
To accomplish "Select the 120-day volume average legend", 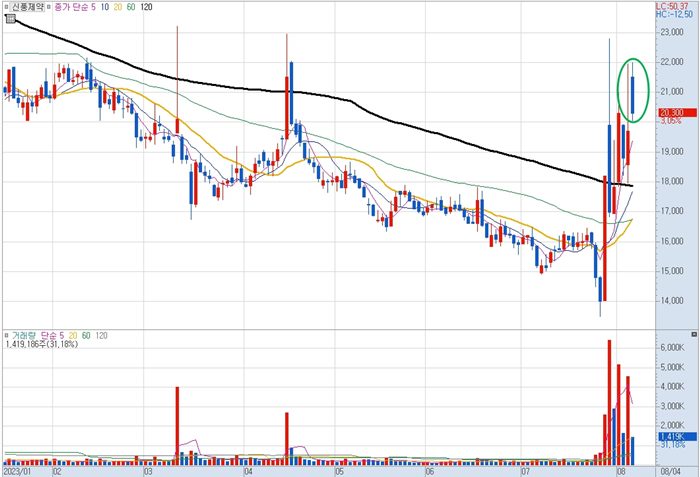I will tap(101, 335).
